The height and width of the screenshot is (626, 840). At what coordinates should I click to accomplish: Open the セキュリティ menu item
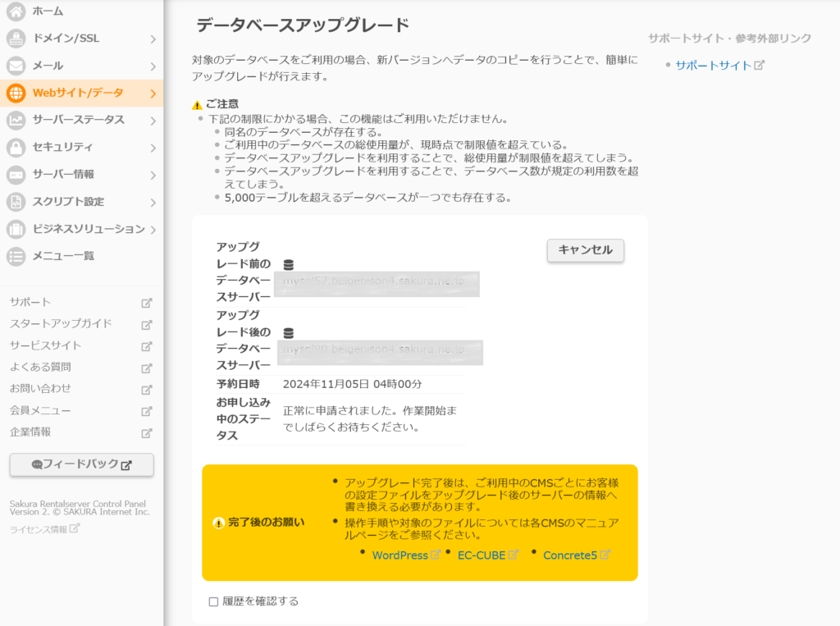point(62,148)
